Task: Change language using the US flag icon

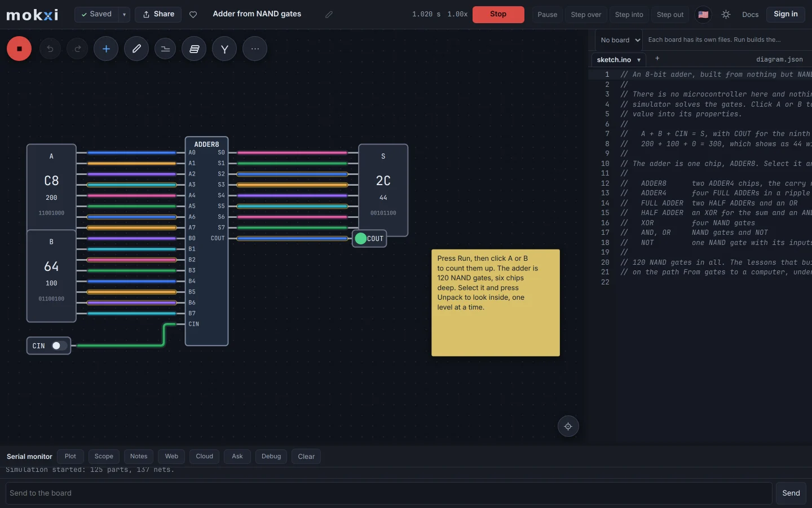Action: (703, 14)
